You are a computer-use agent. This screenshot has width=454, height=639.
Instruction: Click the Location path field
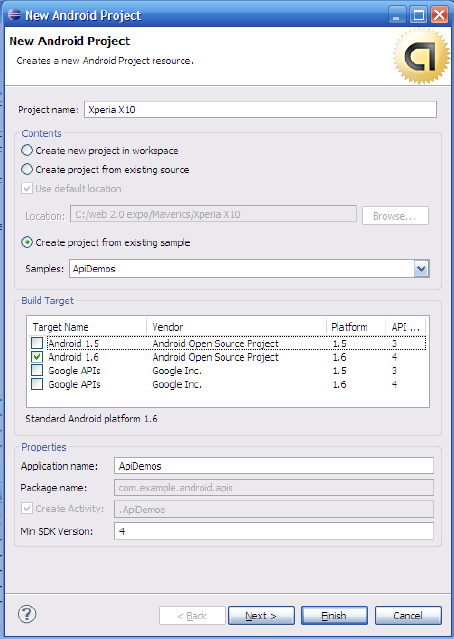(214, 214)
